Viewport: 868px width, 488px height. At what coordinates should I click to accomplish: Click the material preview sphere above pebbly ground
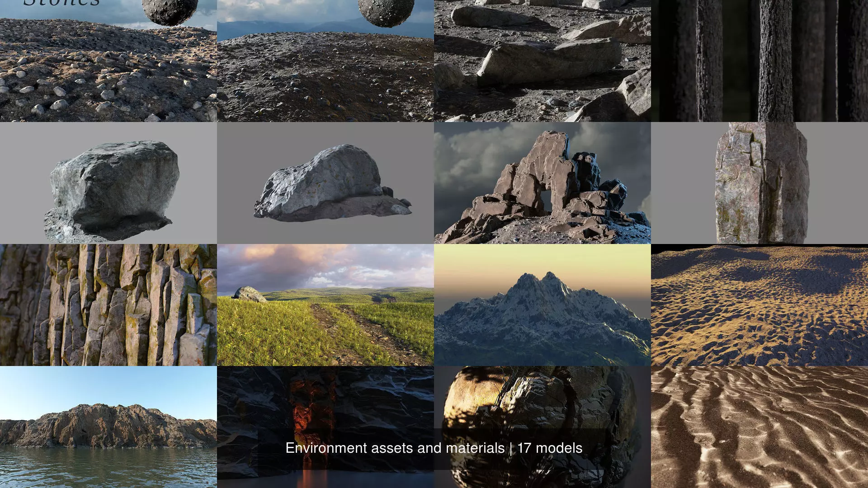point(170,11)
